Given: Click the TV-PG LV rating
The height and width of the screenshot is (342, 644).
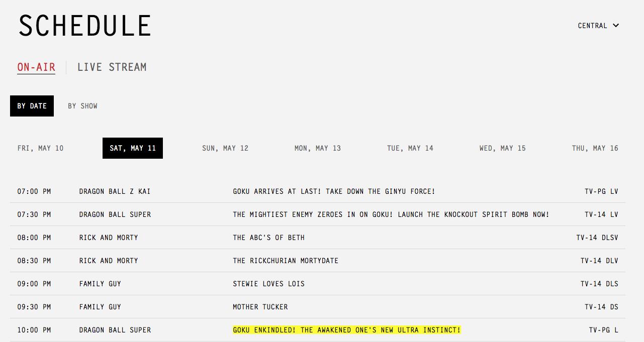Looking at the screenshot, I should pos(601,191).
